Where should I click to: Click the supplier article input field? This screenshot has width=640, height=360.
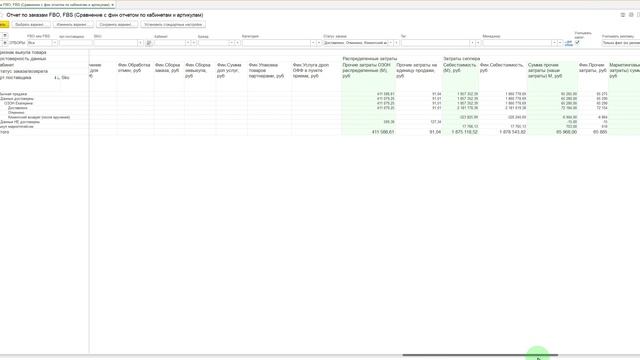pos(76,43)
